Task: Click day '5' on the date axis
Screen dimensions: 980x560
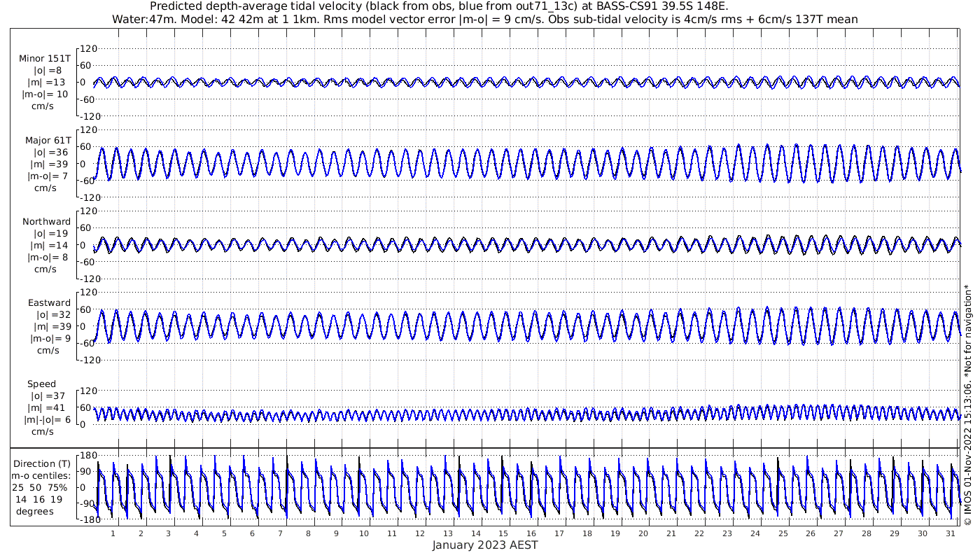Action: coord(224,533)
